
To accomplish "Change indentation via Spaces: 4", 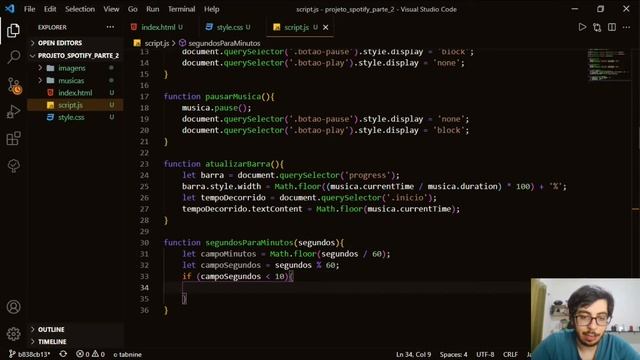I will click(453, 354).
